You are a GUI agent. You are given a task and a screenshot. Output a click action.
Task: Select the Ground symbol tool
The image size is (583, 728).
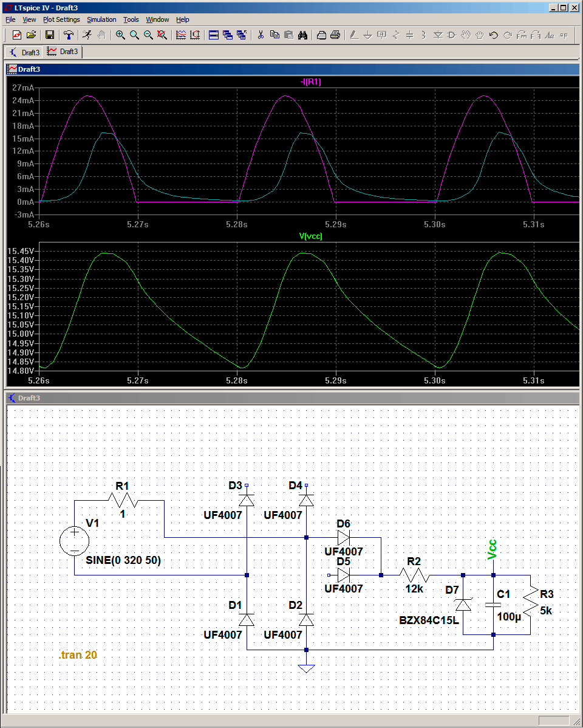point(367,35)
